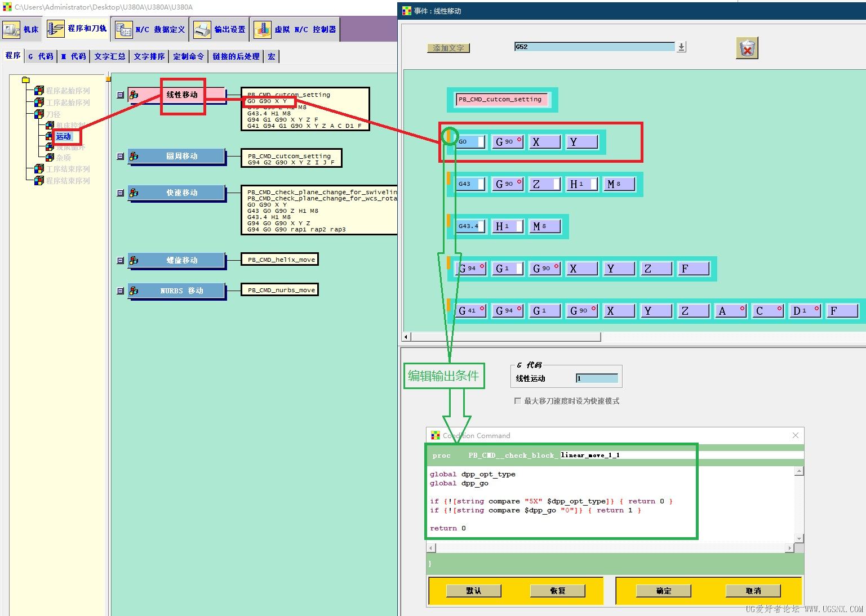Cancel with the 取消 button
This screenshot has width=866, height=616.
click(x=753, y=591)
